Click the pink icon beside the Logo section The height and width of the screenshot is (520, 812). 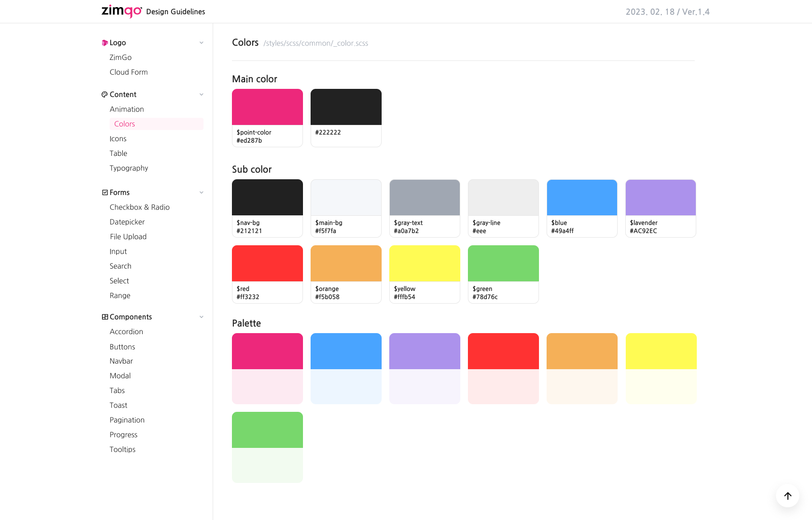[104, 43]
